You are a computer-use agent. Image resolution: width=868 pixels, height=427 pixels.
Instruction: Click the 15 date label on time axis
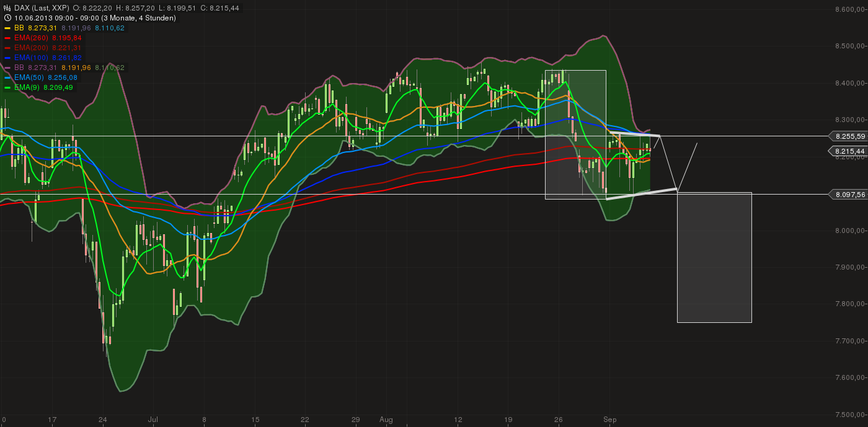pos(255,420)
